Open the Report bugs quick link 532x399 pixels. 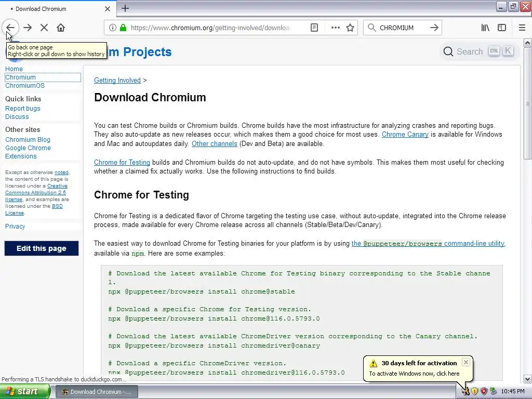(23, 108)
